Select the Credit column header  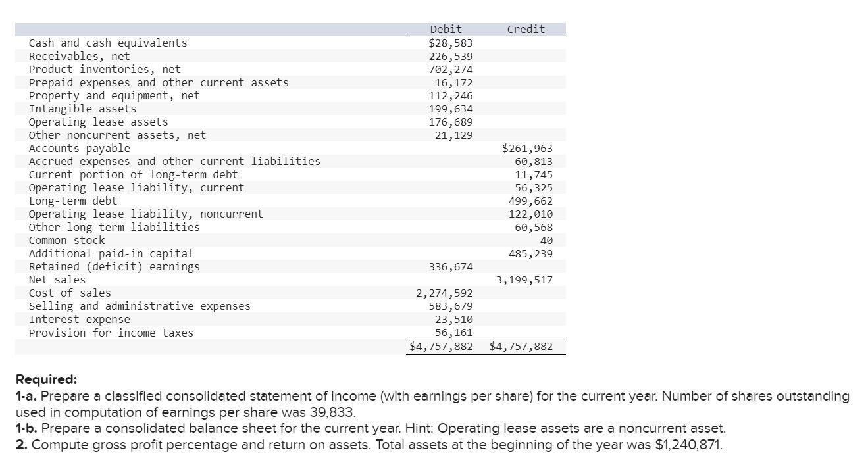[525, 29]
